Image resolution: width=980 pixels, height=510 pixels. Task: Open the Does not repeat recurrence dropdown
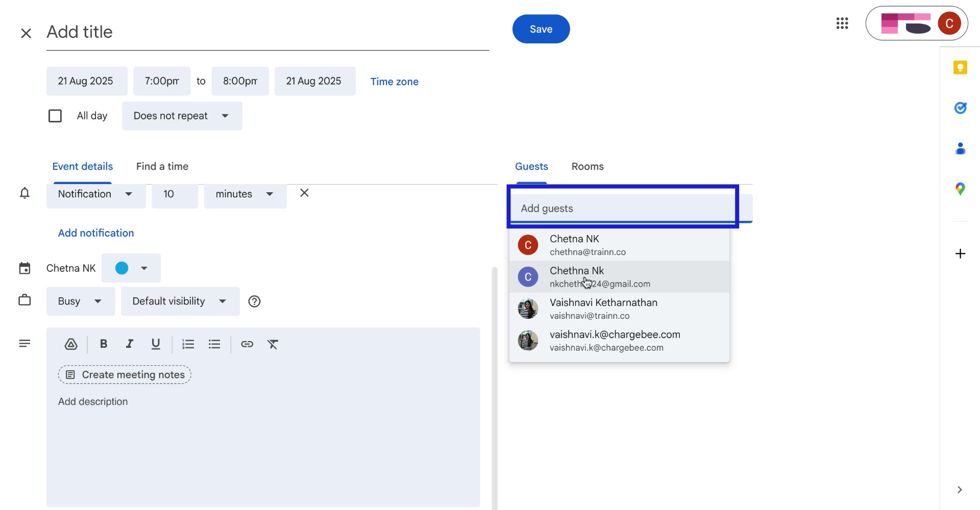(x=182, y=116)
